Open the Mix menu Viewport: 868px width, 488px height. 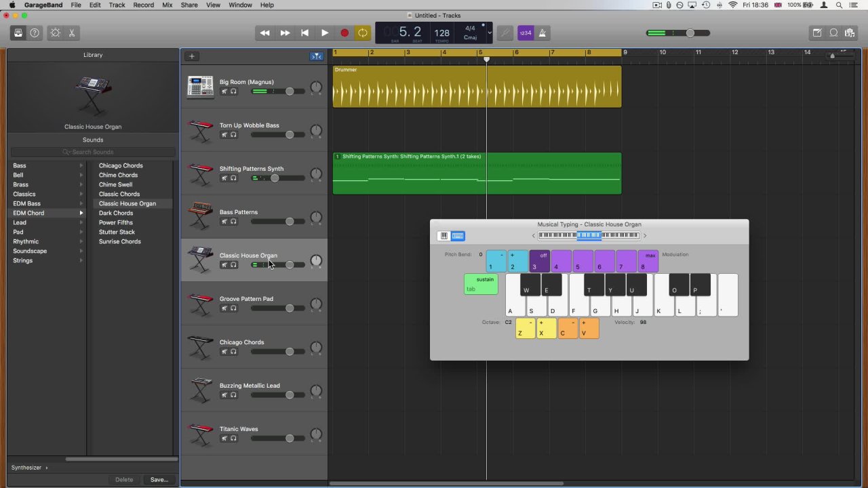[167, 5]
